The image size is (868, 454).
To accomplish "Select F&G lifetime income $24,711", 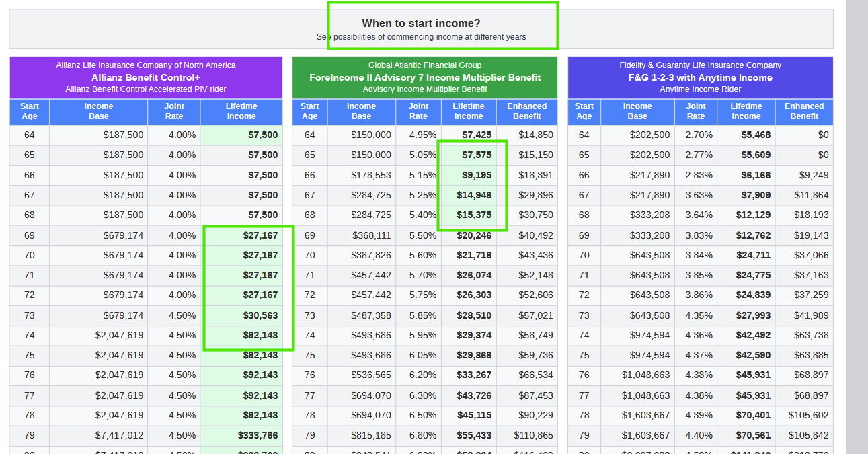I will coord(754,255).
